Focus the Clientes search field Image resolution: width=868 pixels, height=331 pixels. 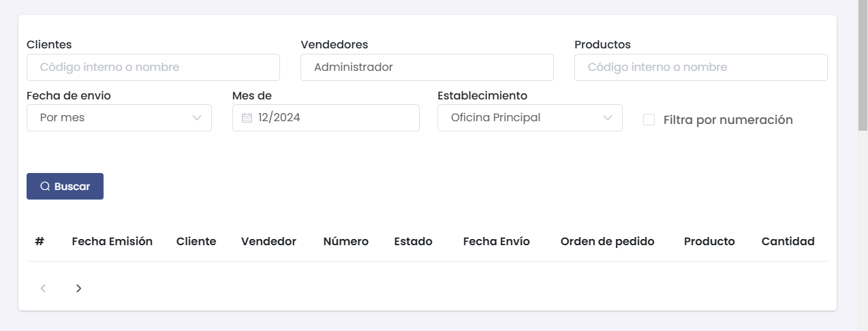(x=153, y=67)
